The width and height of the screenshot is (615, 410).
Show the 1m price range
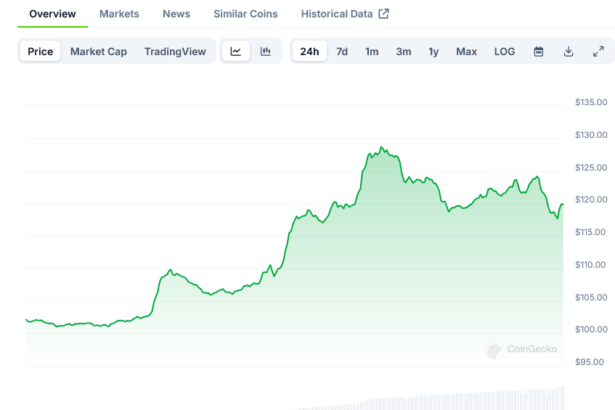(x=372, y=51)
